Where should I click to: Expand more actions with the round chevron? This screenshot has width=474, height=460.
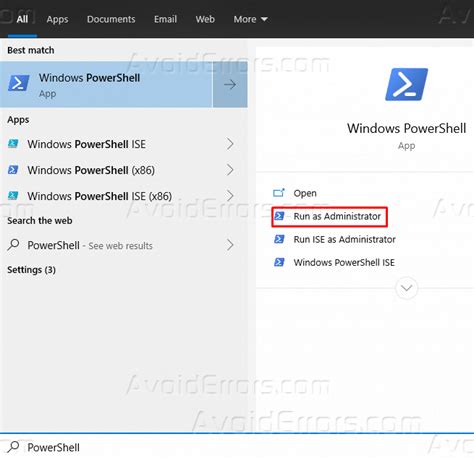coord(406,288)
